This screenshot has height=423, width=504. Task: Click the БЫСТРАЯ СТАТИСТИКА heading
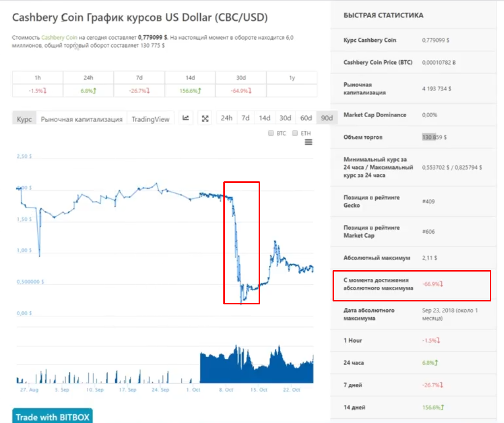[x=383, y=16]
